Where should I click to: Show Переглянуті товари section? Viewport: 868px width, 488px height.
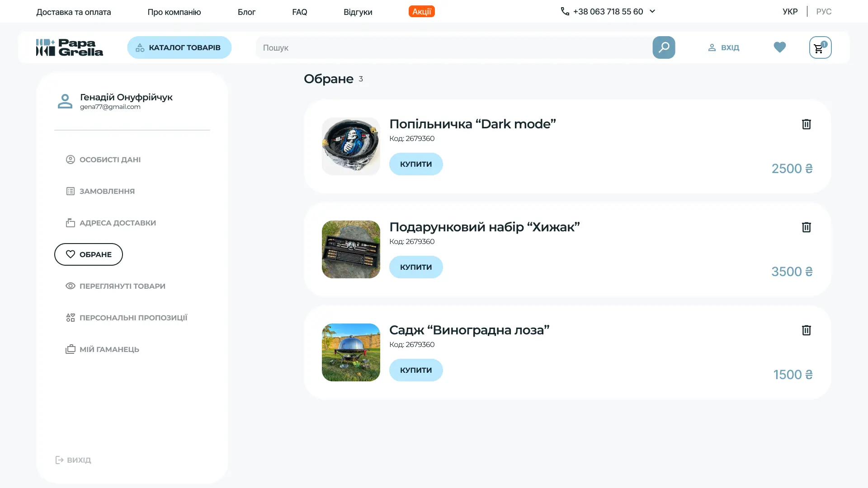point(122,286)
